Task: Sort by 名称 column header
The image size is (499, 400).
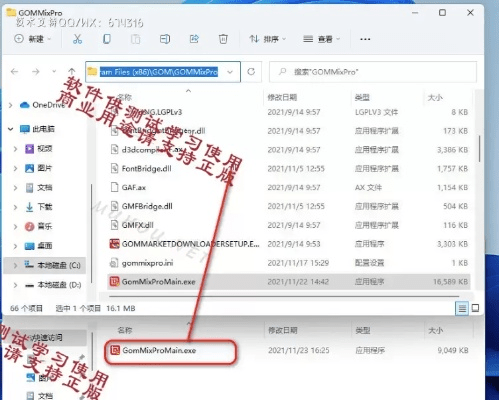Action: coord(125,97)
